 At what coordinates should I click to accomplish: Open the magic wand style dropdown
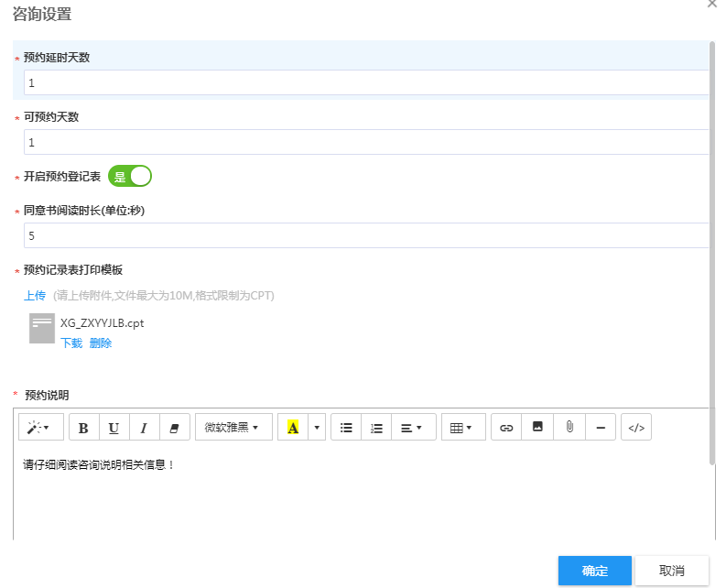pyautogui.click(x=41, y=427)
